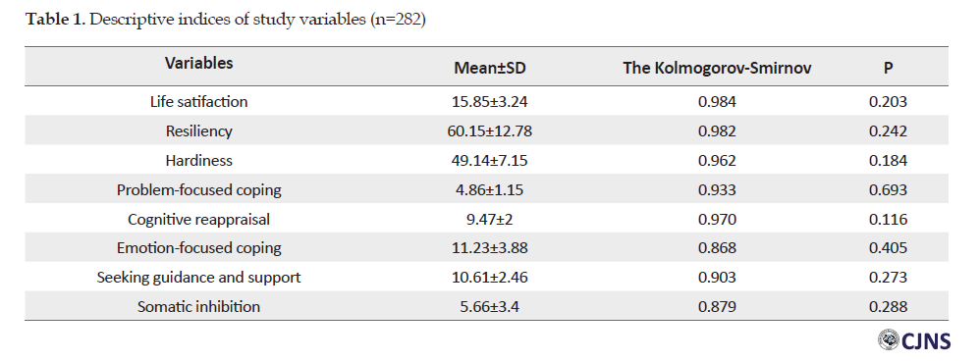Click the 0.868 Kolmogorov-Smirnov value

click(x=717, y=248)
